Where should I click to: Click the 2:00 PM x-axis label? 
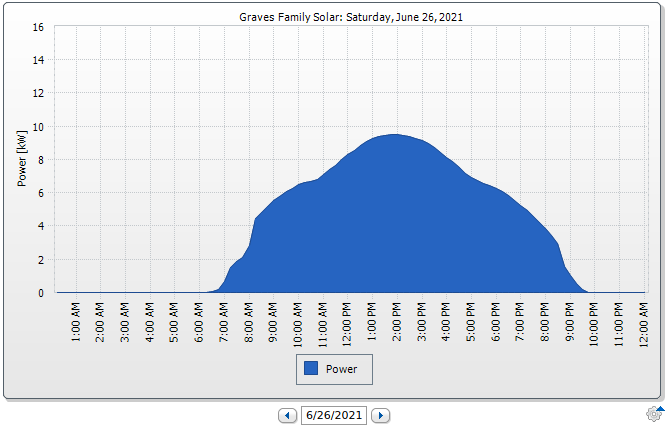coord(397,323)
